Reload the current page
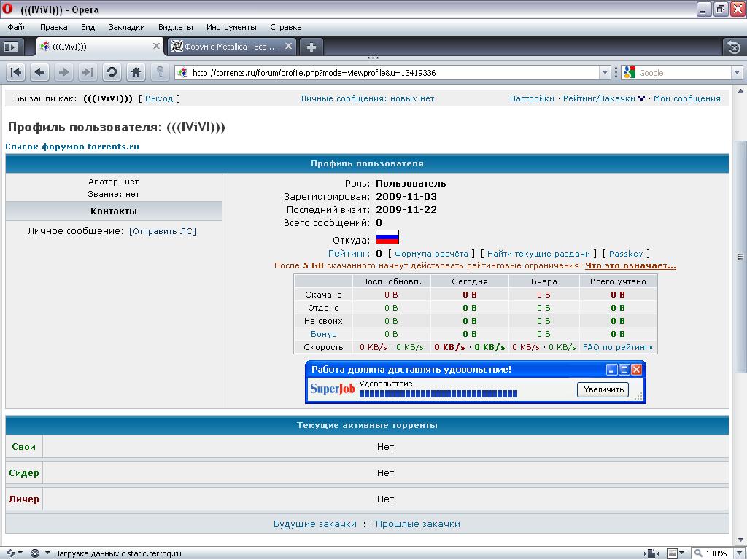 [x=112, y=72]
